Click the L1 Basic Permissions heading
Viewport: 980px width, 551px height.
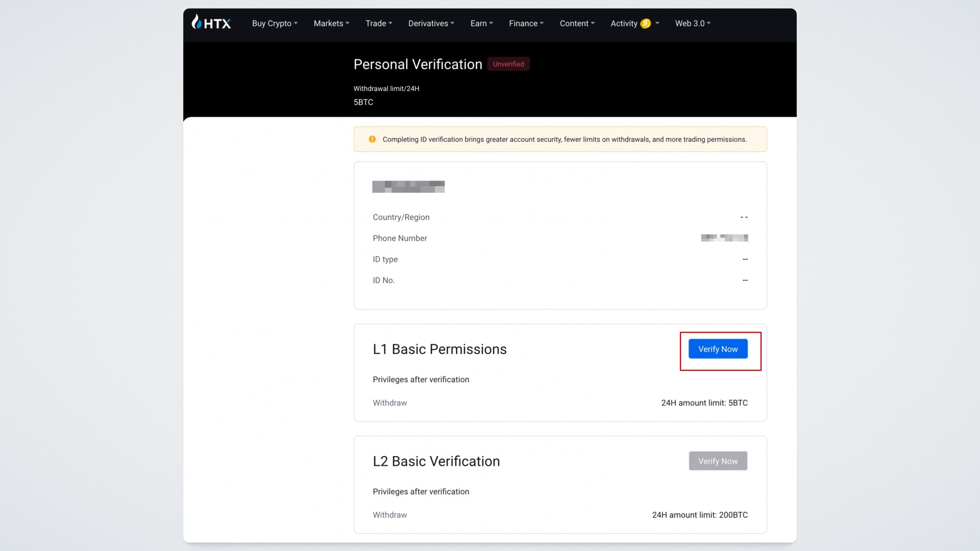click(439, 349)
